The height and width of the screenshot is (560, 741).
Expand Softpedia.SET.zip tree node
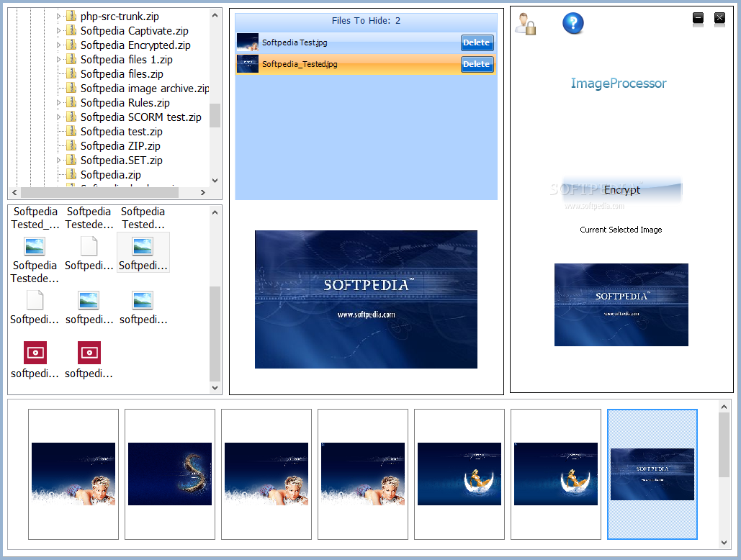[x=58, y=161]
